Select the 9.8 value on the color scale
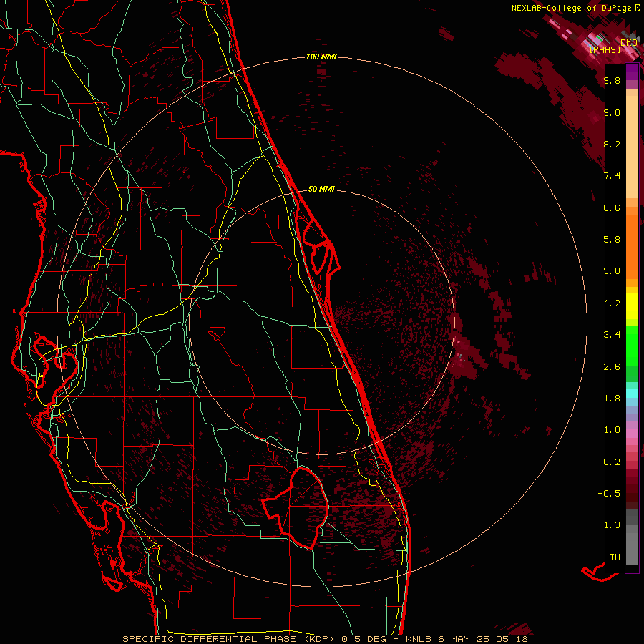The width and height of the screenshot is (644, 644). coord(612,80)
